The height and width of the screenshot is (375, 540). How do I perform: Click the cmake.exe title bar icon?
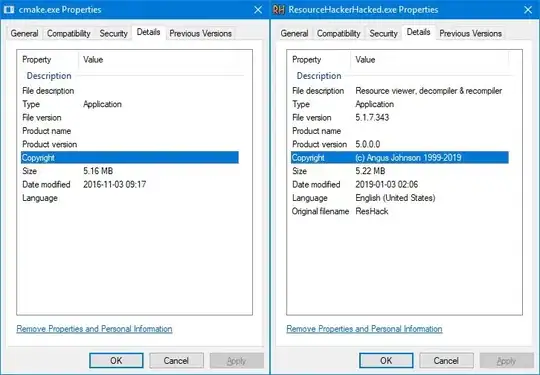click(9, 10)
